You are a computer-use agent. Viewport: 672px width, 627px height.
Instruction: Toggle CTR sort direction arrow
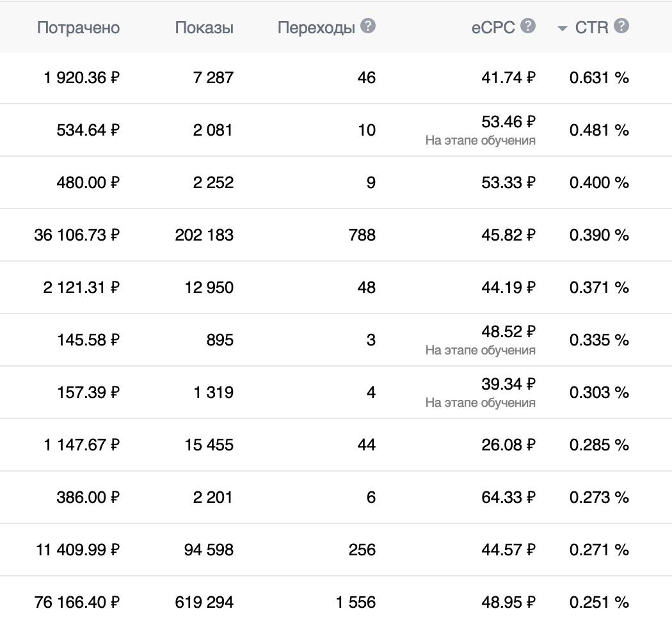click(x=563, y=29)
